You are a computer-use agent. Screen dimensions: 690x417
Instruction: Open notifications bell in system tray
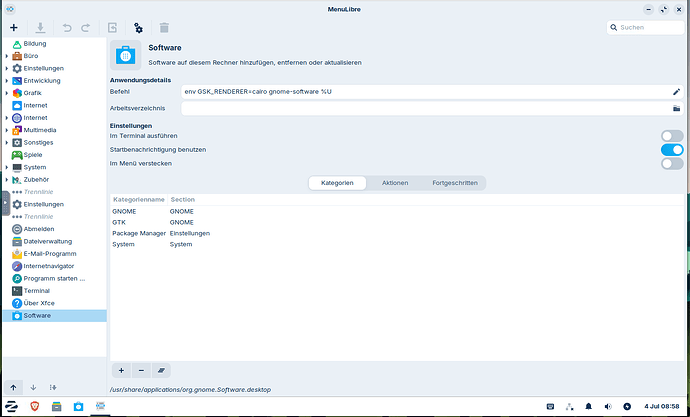pos(588,406)
